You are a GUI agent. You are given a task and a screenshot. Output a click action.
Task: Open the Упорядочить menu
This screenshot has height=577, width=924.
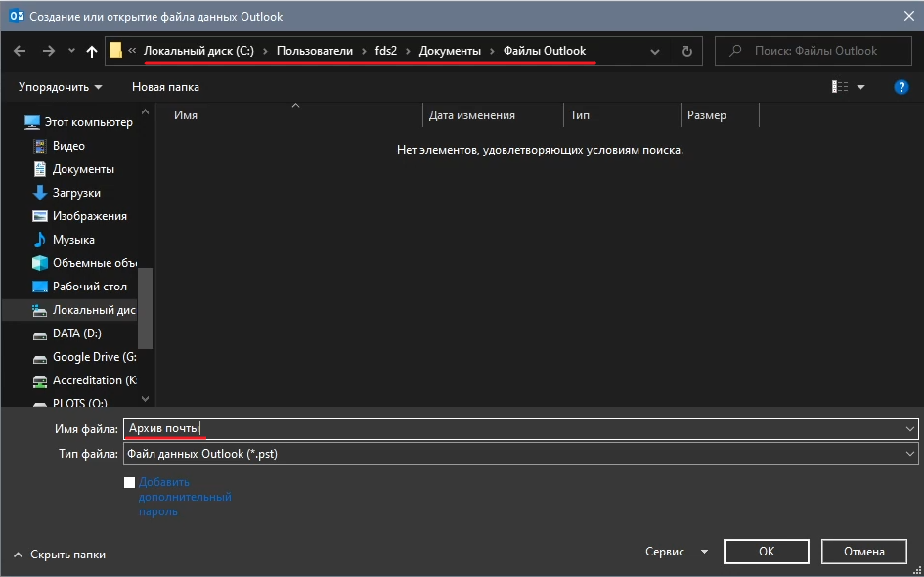(60, 87)
